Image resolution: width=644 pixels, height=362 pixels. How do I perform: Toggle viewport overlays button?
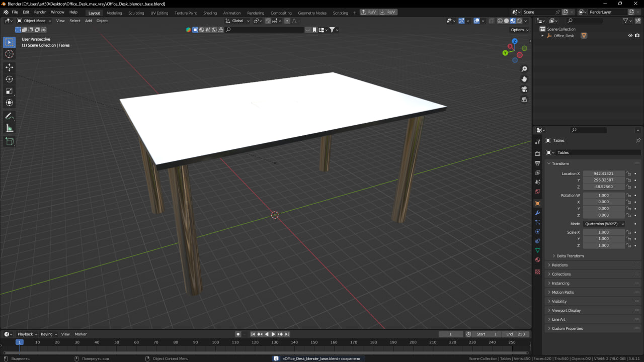click(476, 21)
